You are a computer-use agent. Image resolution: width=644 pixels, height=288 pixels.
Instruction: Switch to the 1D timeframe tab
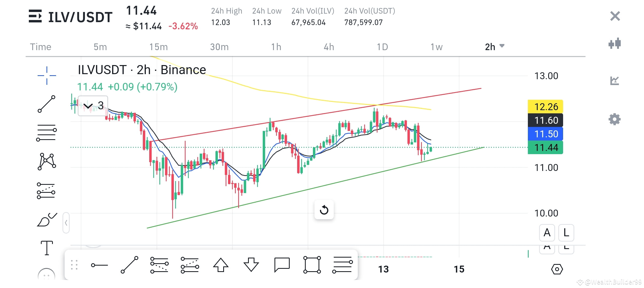pyautogui.click(x=382, y=47)
